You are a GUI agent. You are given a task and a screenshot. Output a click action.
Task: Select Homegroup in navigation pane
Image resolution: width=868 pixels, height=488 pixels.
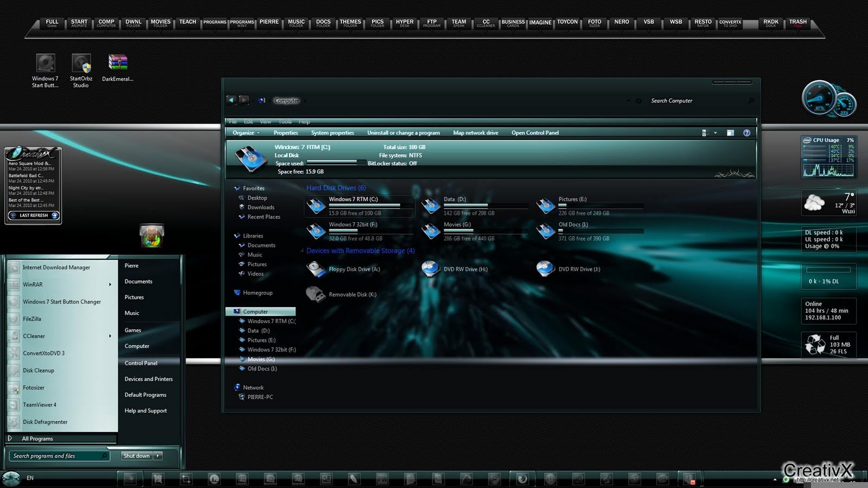[258, 293]
